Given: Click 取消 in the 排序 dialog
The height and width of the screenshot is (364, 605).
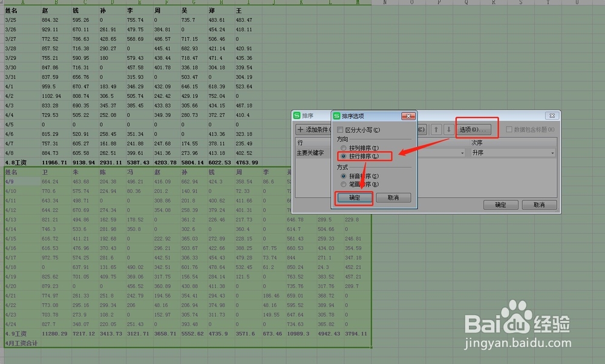Looking at the screenshot, I should coord(539,205).
